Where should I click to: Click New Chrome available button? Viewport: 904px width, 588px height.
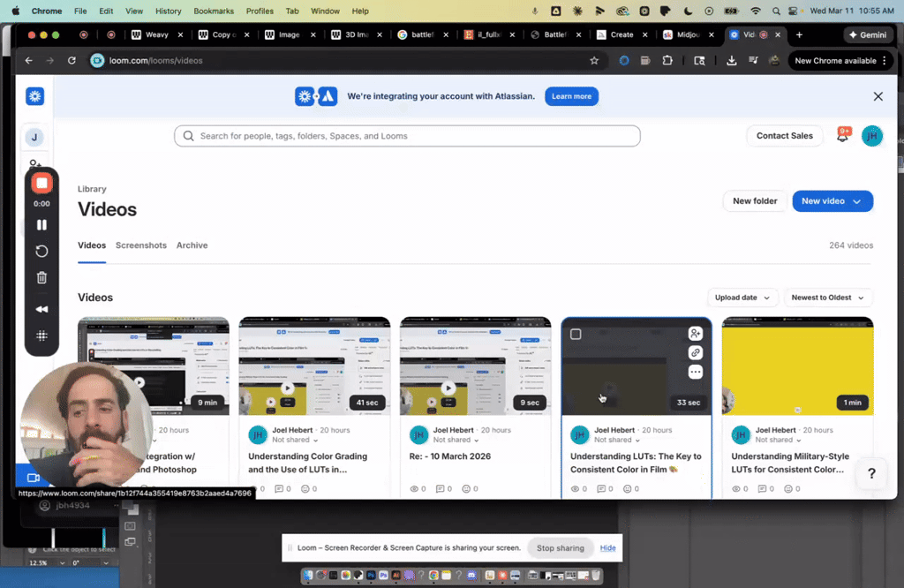click(840, 61)
